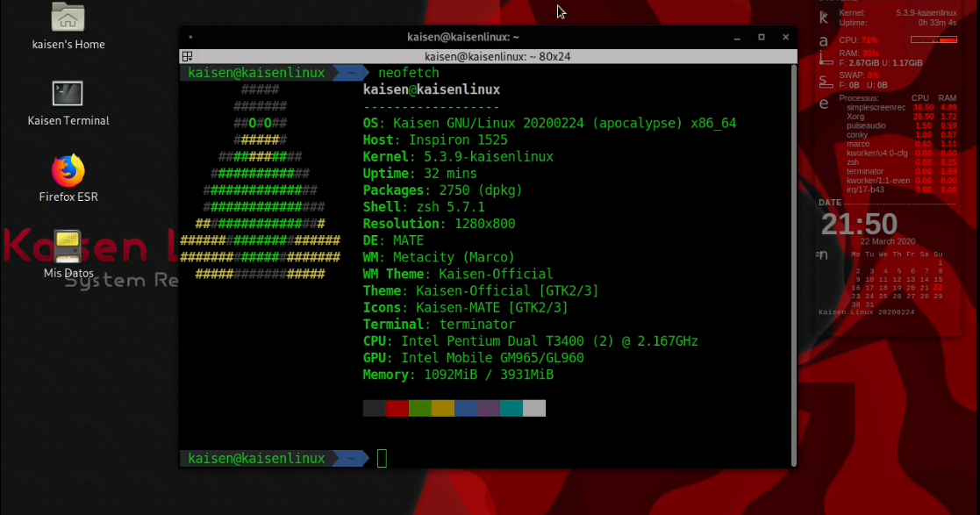The image size is (980, 515).
Task: Open the Terminator grouping menu grid icon
Action: tap(188, 55)
